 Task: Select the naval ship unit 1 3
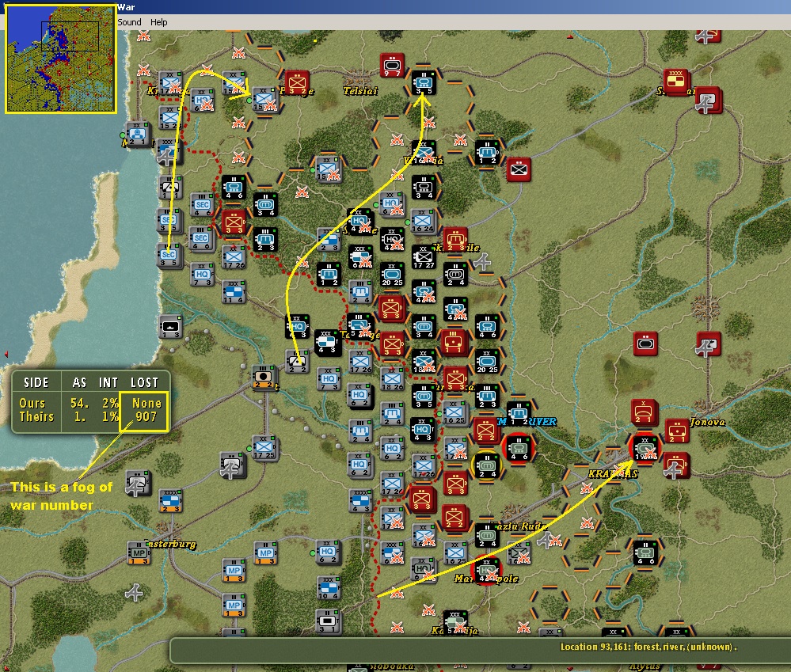171,327
